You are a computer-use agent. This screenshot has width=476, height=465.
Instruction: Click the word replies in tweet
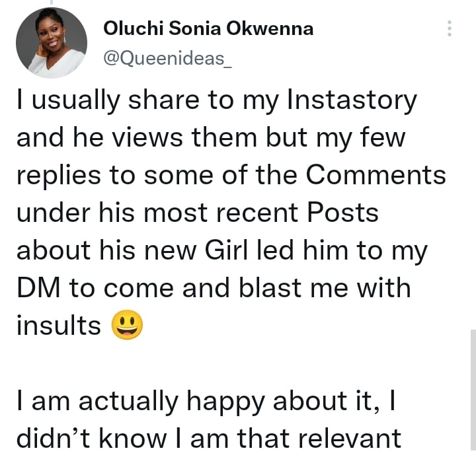(x=58, y=176)
